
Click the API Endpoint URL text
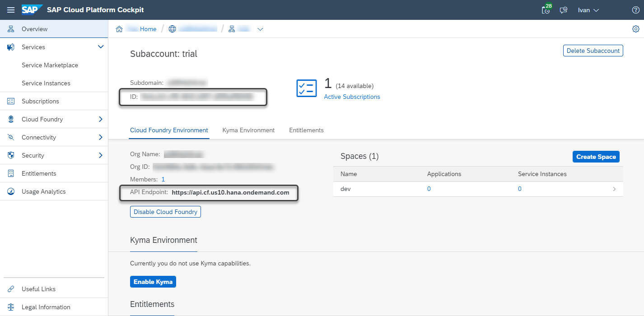tap(230, 192)
